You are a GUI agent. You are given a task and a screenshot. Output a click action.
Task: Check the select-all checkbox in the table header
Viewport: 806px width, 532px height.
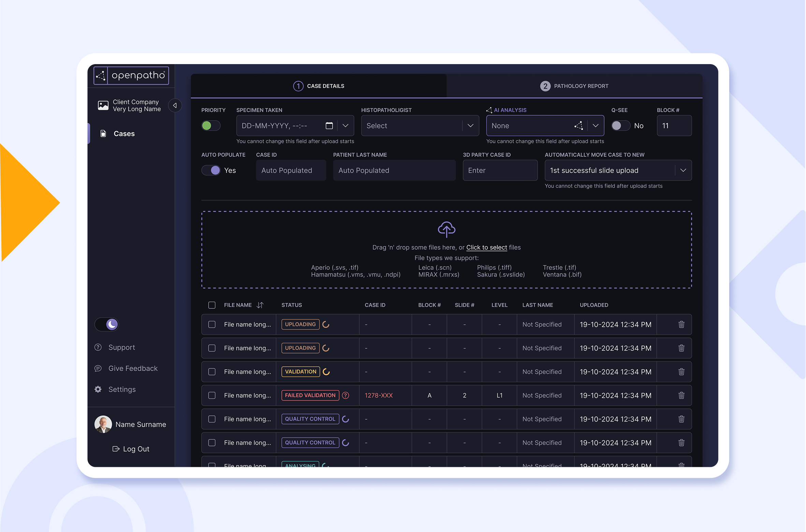212,305
